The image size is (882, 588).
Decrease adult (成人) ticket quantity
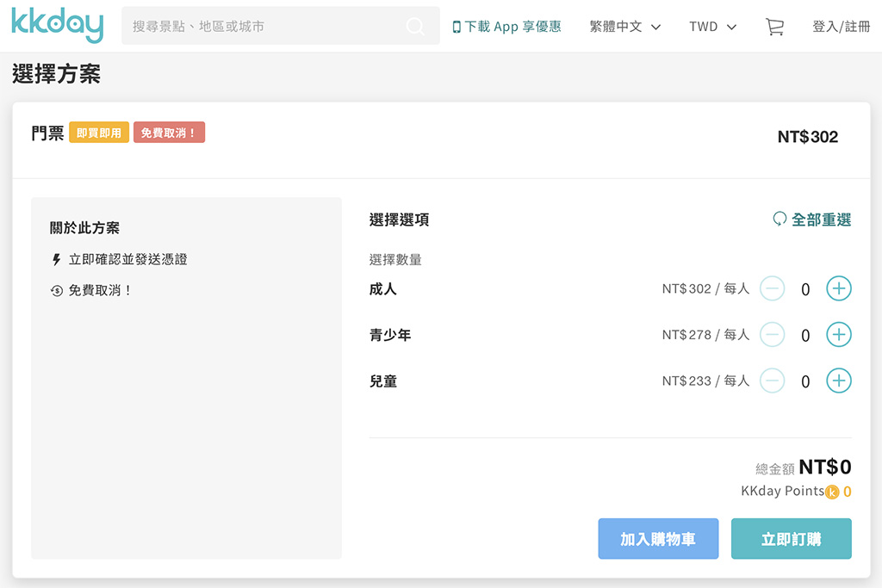[x=772, y=288]
